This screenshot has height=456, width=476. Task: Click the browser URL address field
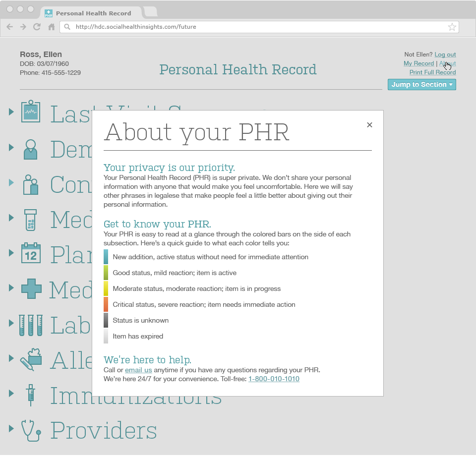(259, 27)
